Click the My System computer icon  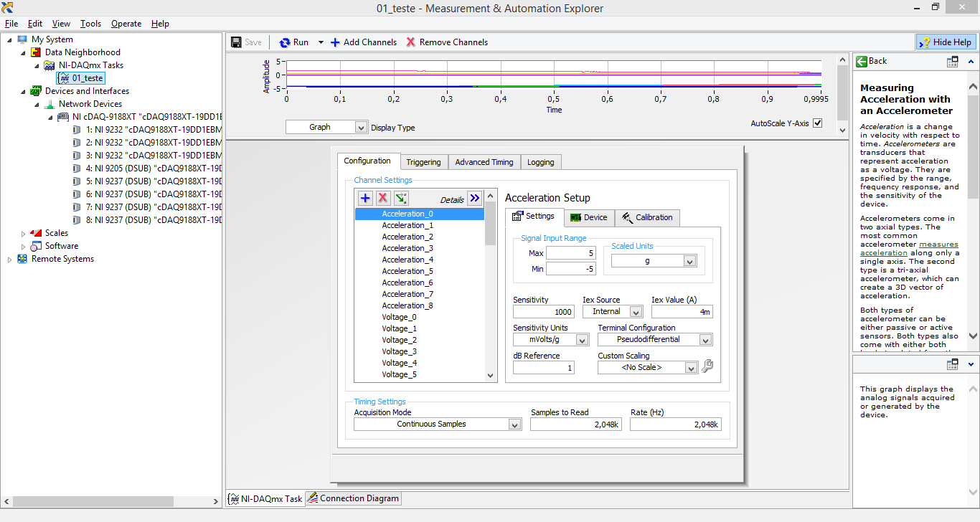point(22,39)
